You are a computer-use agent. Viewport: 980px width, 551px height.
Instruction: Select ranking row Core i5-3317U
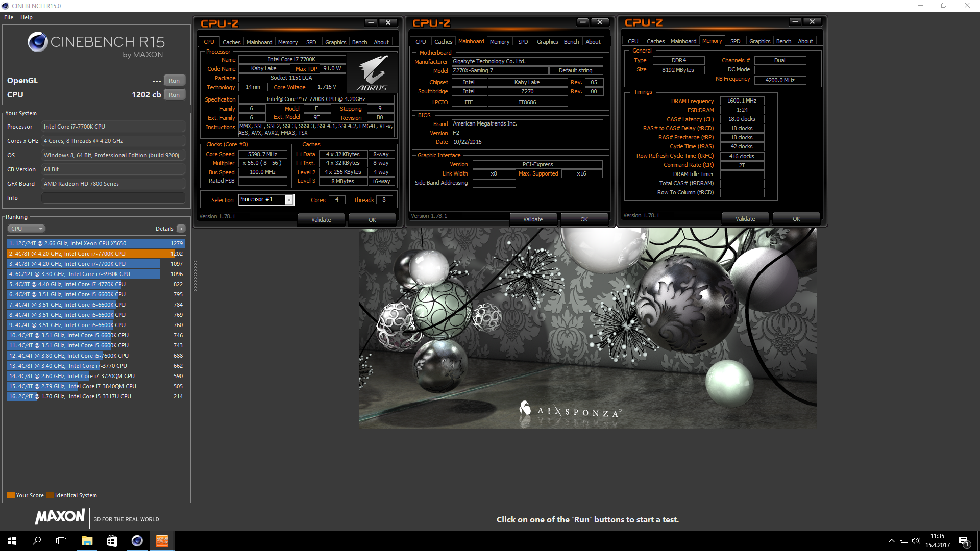coord(96,396)
